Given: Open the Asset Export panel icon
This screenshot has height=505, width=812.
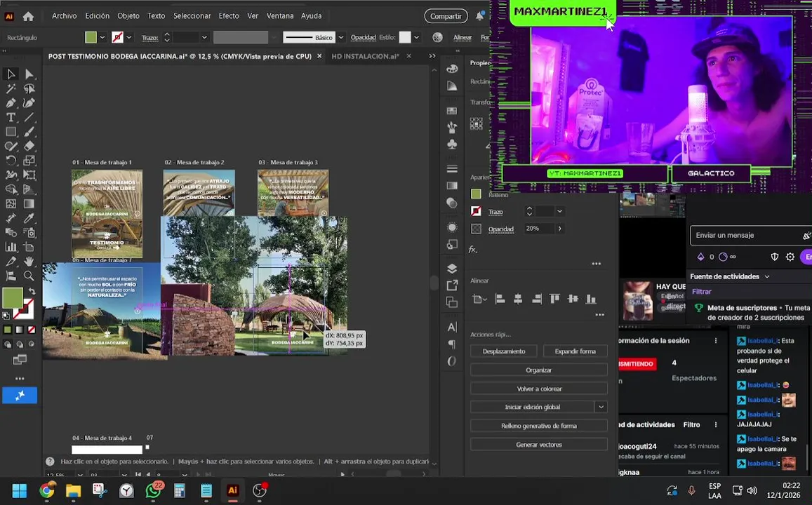Looking at the screenshot, I should 452,285.
